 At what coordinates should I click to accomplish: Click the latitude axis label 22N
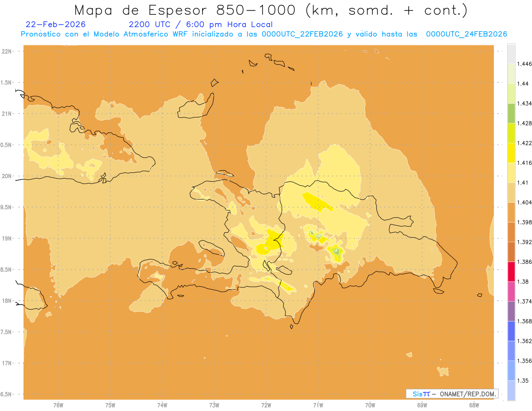pyautogui.click(x=7, y=51)
